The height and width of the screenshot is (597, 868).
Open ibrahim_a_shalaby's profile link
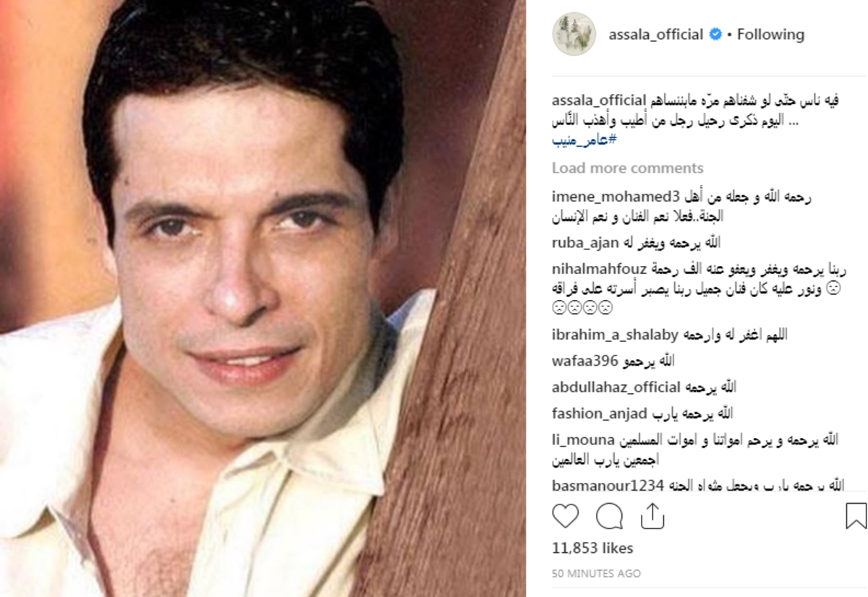pos(615,335)
